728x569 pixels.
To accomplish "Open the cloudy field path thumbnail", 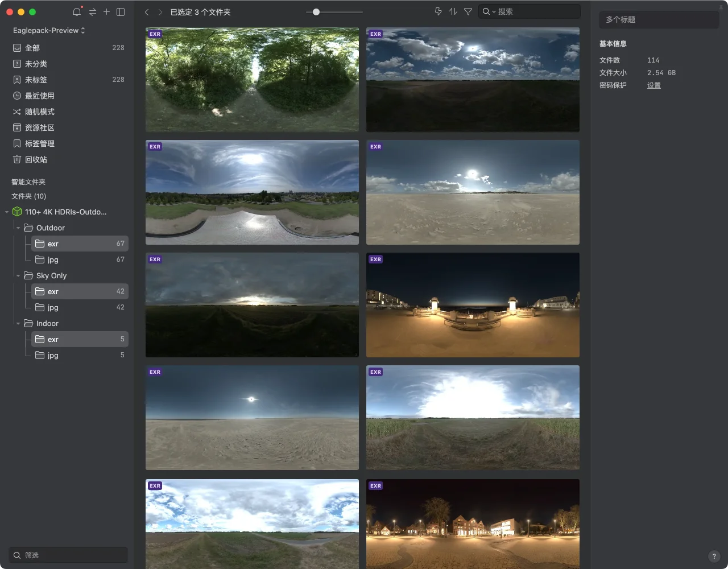I will coord(252,524).
